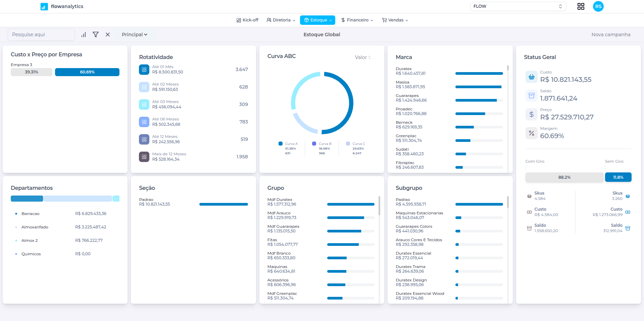The width and height of the screenshot is (644, 321).
Task: Click the Custo basket icon in Status Geral
Action: [x=532, y=77]
